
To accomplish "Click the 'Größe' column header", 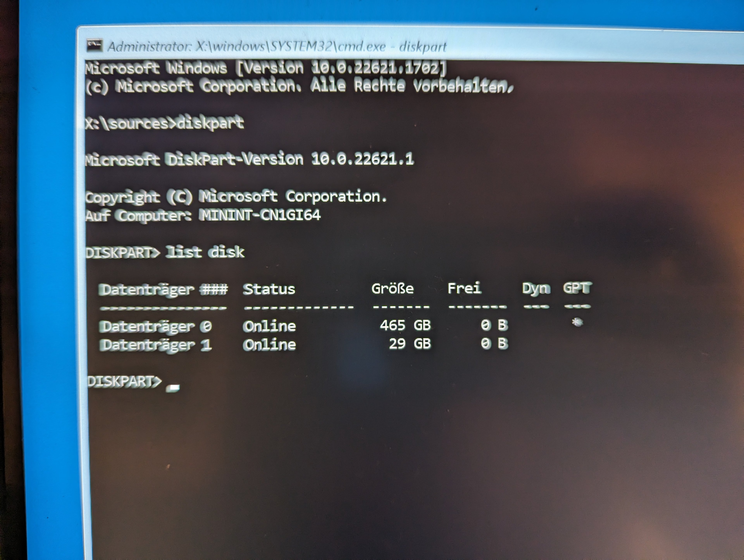I will point(392,288).
